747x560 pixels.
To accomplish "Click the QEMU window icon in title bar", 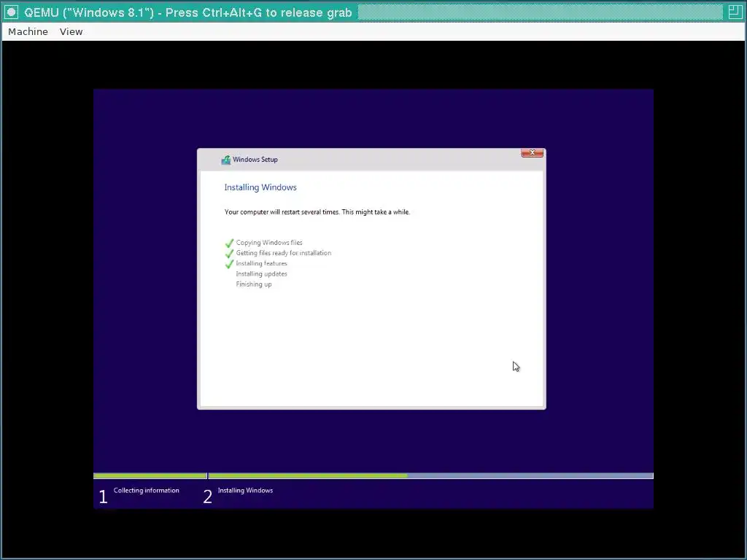I will tap(12, 12).
